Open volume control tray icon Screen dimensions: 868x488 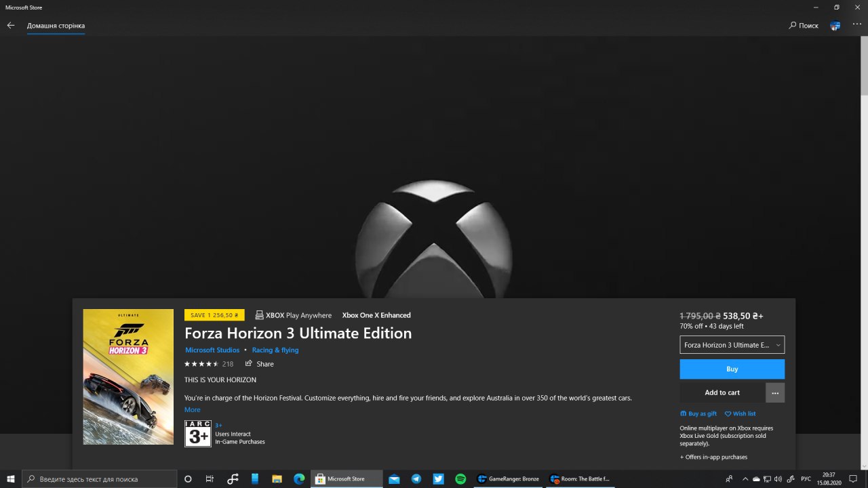778,479
